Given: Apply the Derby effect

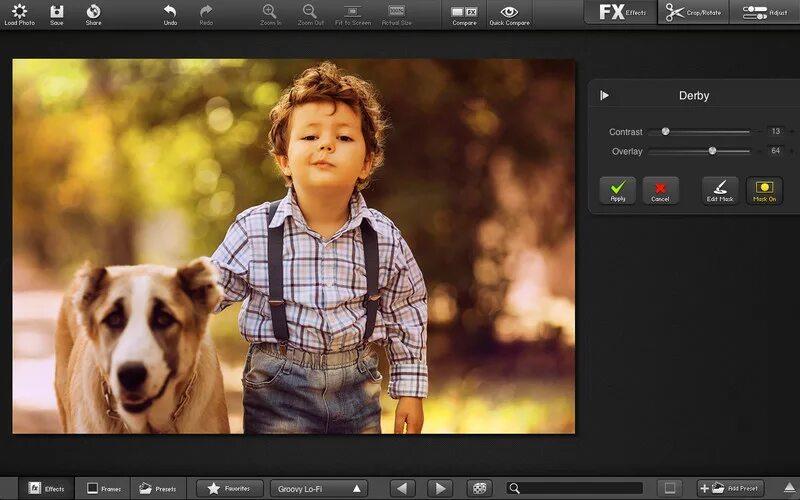Looking at the screenshot, I should click(x=618, y=190).
